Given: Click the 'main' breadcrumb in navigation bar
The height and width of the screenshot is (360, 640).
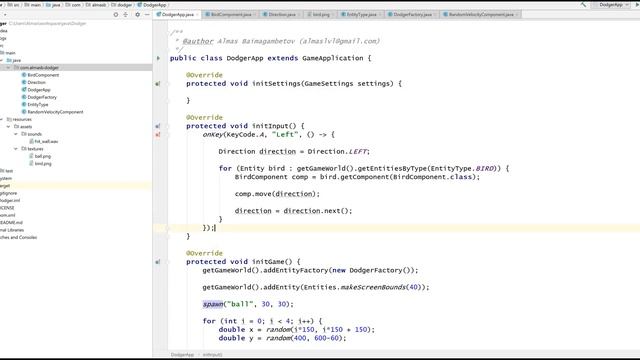Looking at the screenshot, I should (x=33, y=5).
